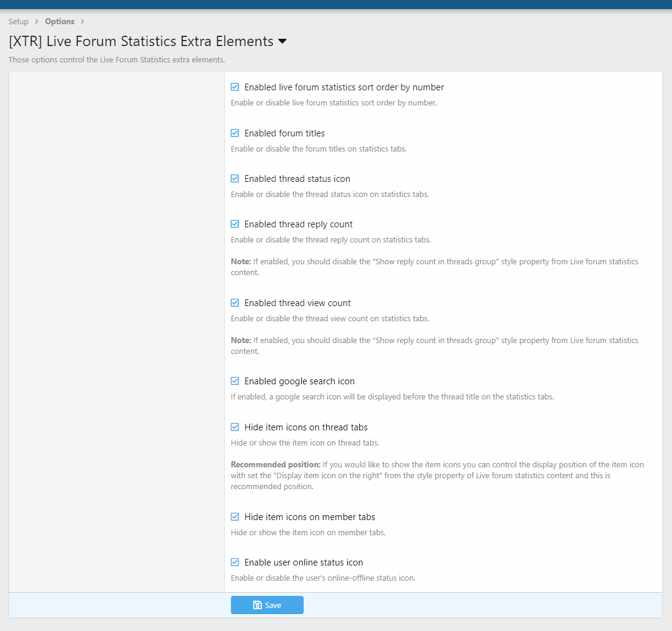
Task: Toggle Hide item icons on member tabs checkbox
Action: point(235,517)
